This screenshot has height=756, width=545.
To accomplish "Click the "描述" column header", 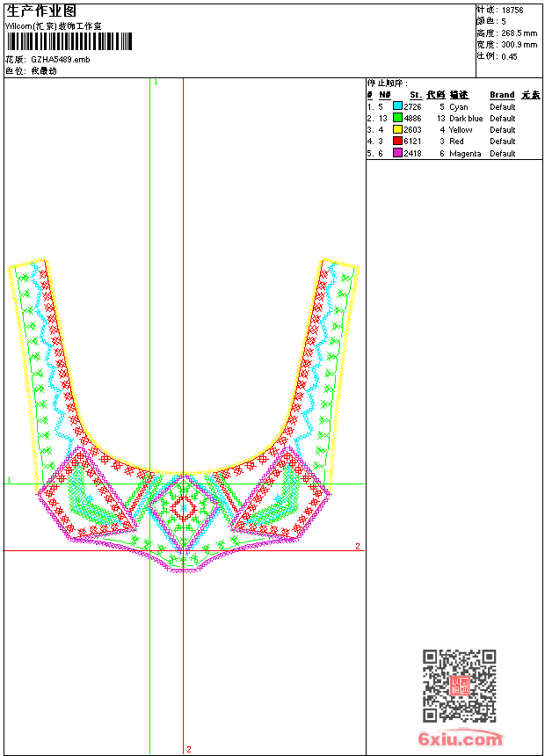I will tap(459, 95).
